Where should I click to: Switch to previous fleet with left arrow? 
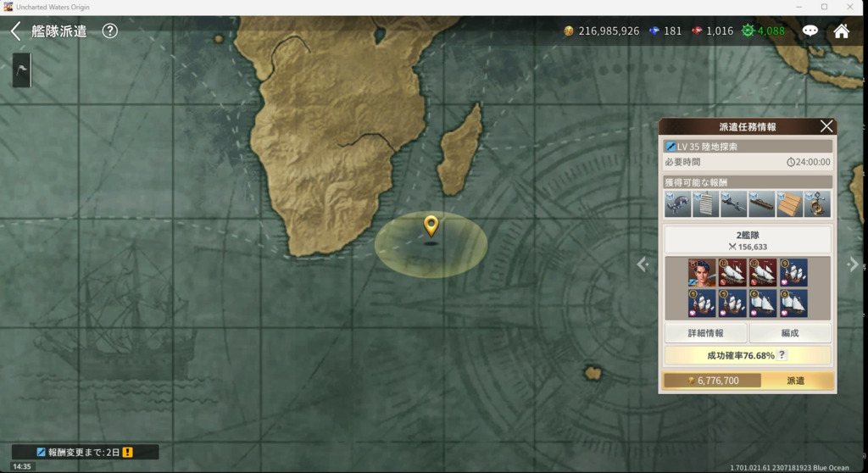tap(643, 264)
